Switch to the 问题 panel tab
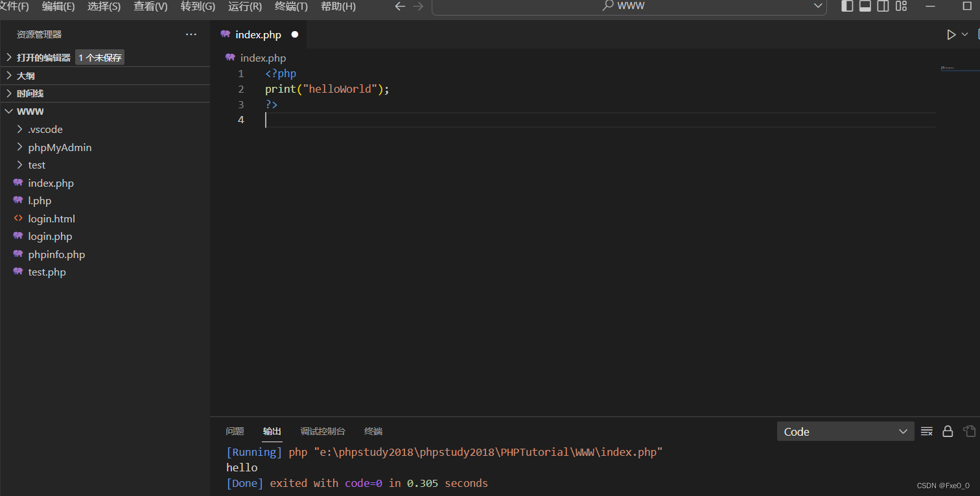 (x=235, y=431)
